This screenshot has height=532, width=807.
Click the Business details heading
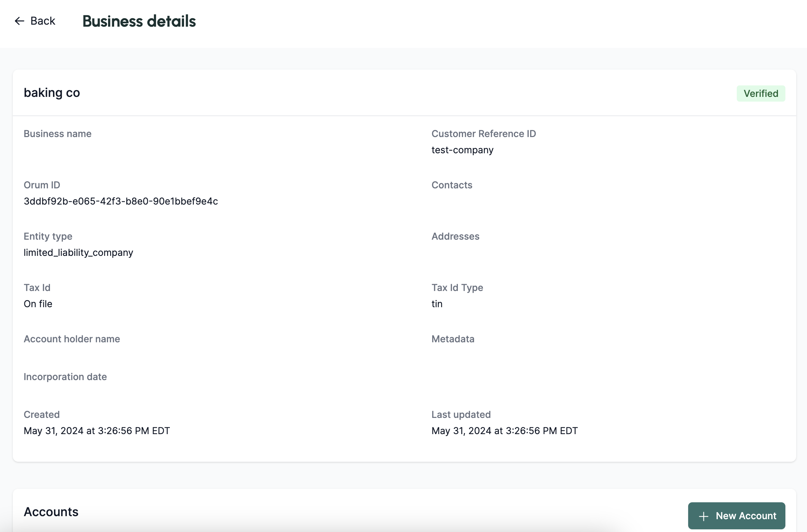coord(139,21)
